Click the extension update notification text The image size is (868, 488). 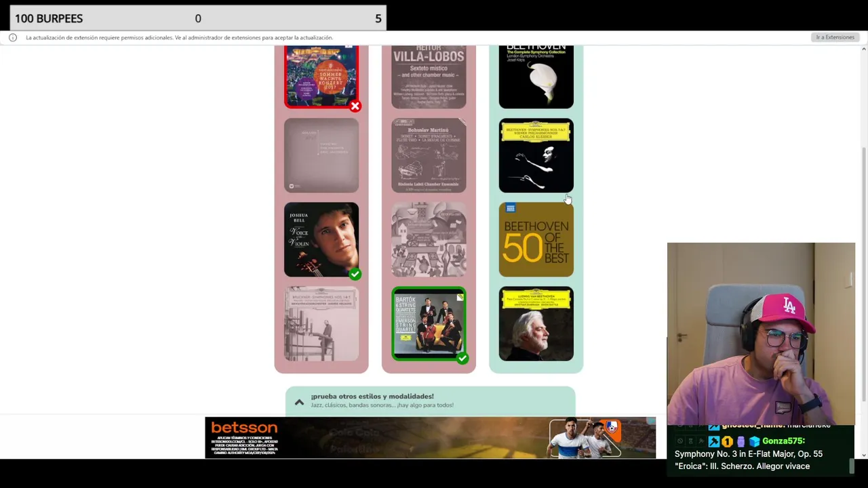pyautogui.click(x=179, y=38)
